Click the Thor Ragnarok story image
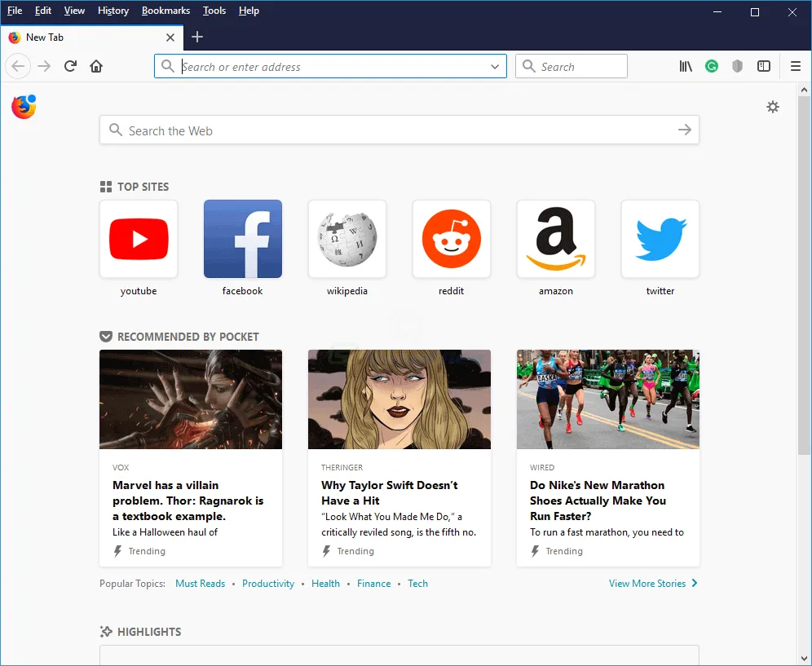Viewport: 812px width, 666px height. 191,399
